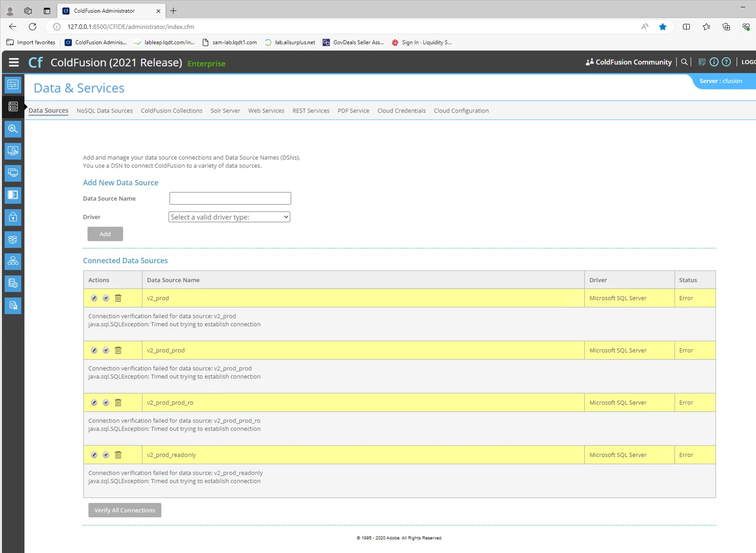Open the header resources list icon
The width and height of the screenshot is (756, 553).
(701, 62)
